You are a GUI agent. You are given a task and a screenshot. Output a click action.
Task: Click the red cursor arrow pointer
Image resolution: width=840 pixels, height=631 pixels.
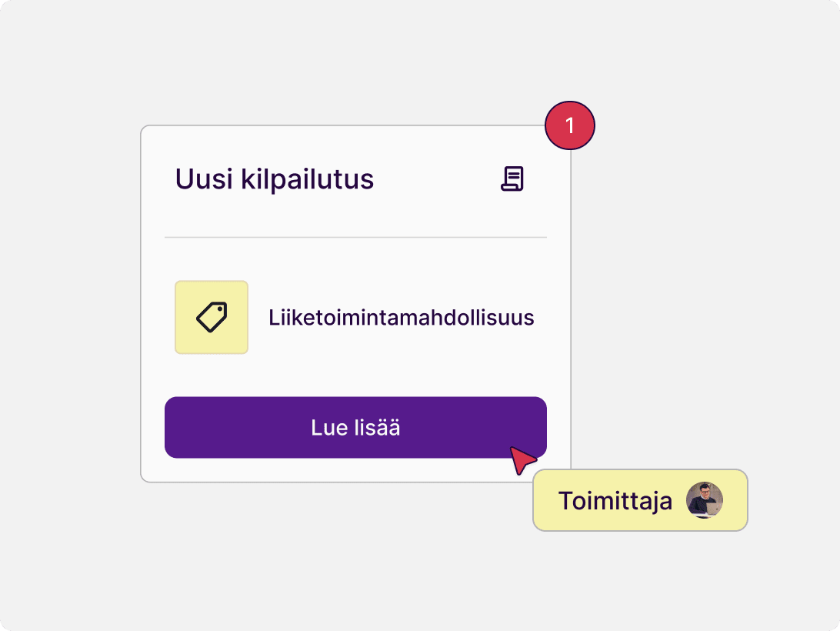pyautogui.click(x=522, y=460)
